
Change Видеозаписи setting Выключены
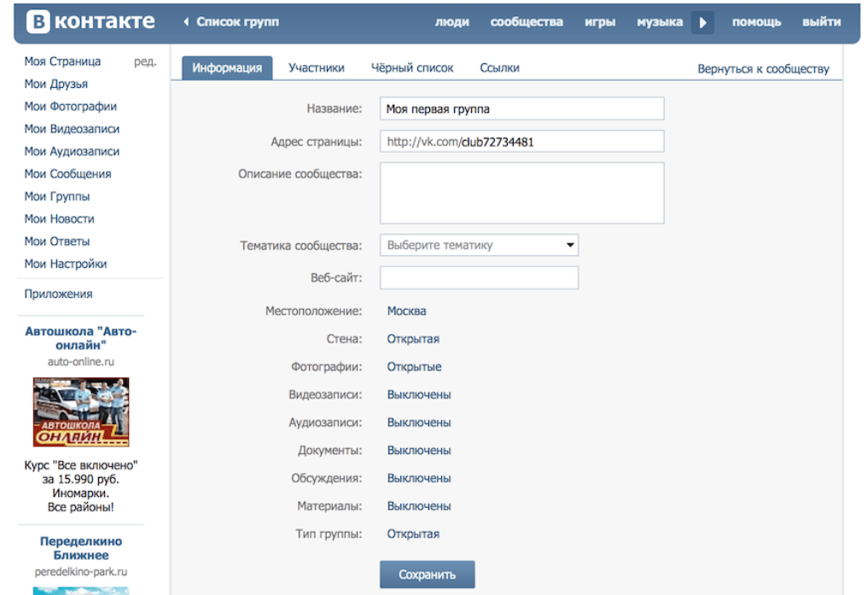pyautogui.click(x=419, y=394)
